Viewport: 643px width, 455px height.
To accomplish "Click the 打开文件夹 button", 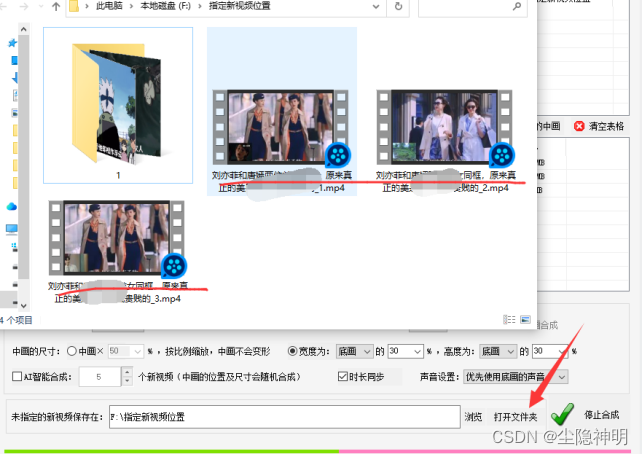I will click(x=515, y=417).
